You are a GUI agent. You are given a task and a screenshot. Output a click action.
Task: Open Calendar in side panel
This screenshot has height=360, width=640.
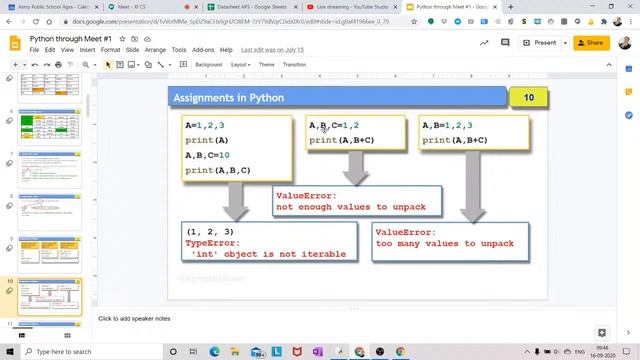(x=629, y=69)
